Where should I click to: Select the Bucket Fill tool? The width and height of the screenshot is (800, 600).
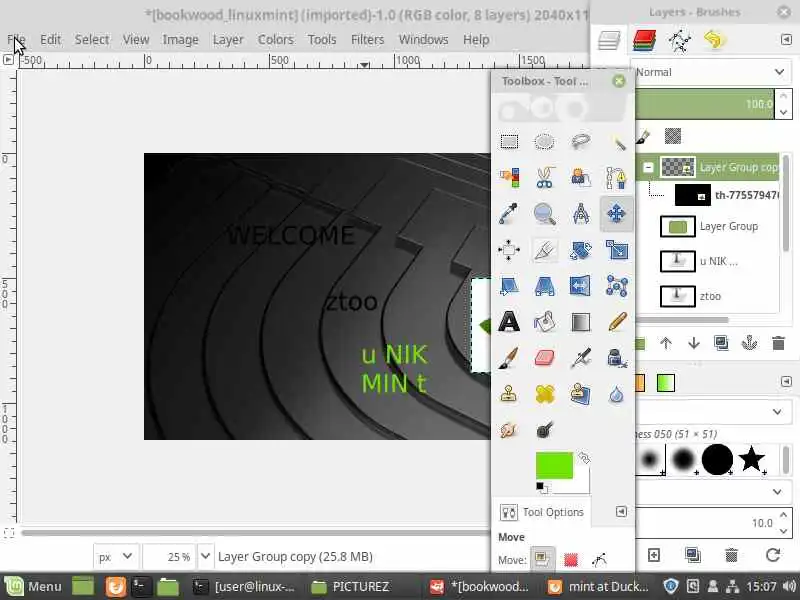coord(544,322)
